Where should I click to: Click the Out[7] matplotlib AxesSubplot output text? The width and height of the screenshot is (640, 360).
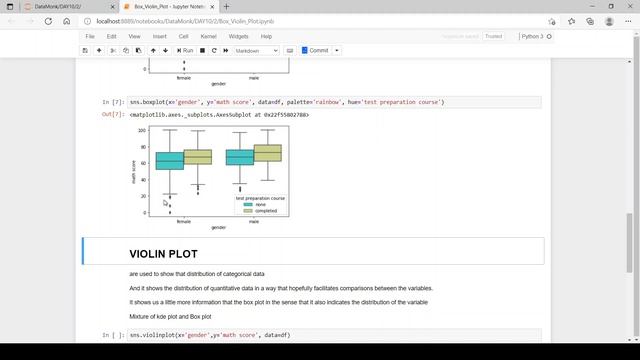point(219,115)
